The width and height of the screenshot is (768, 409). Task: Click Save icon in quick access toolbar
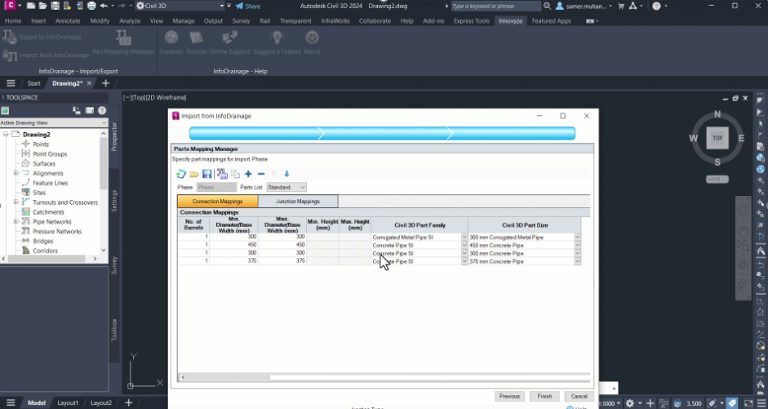(x=55, y=6)
